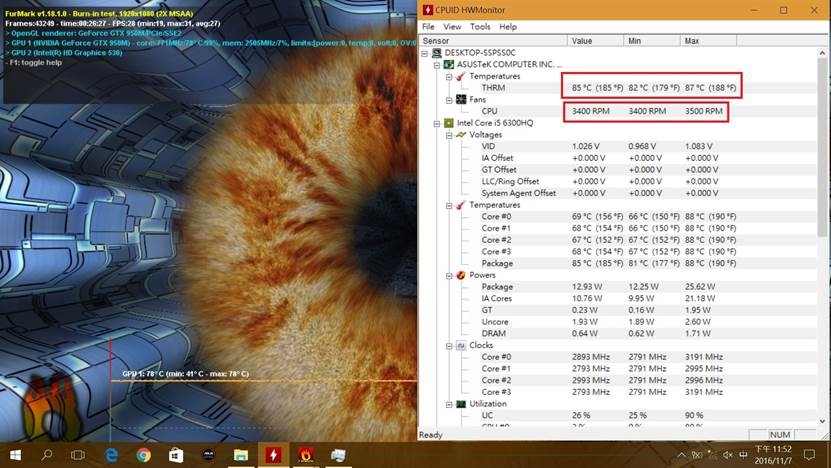Viewport: 831px width, 468px height.
Task: Switch to HWMonitor via taskbar icon
Action: tap(273, 455)
